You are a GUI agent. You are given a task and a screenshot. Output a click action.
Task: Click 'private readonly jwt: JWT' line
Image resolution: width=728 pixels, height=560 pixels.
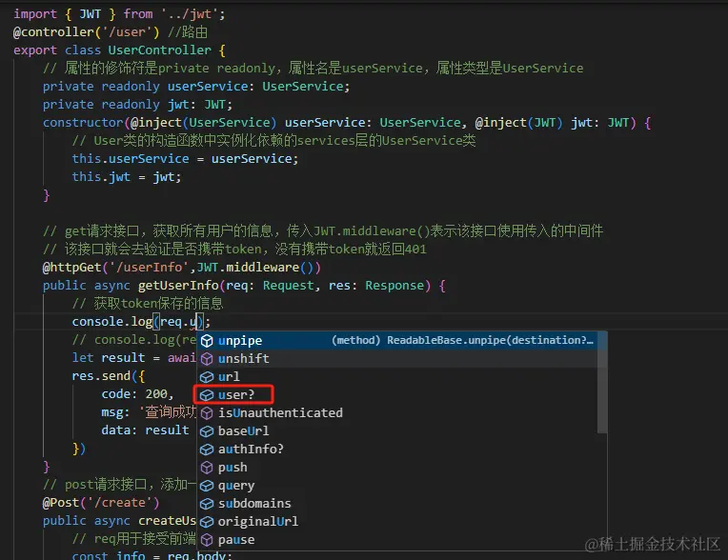(137, 105)
